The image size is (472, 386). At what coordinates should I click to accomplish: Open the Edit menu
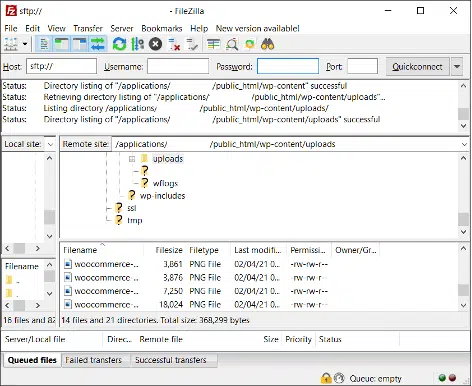32,29
